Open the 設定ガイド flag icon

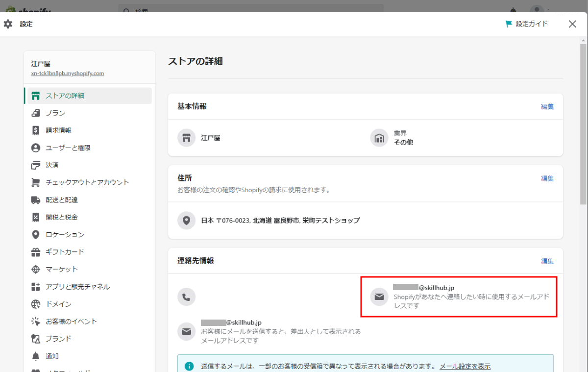509,24
